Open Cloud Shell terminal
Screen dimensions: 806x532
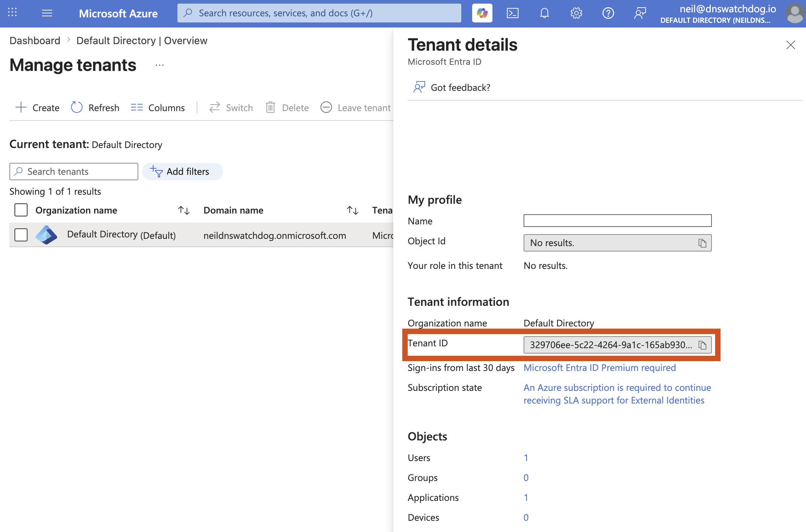pos(513,13)
